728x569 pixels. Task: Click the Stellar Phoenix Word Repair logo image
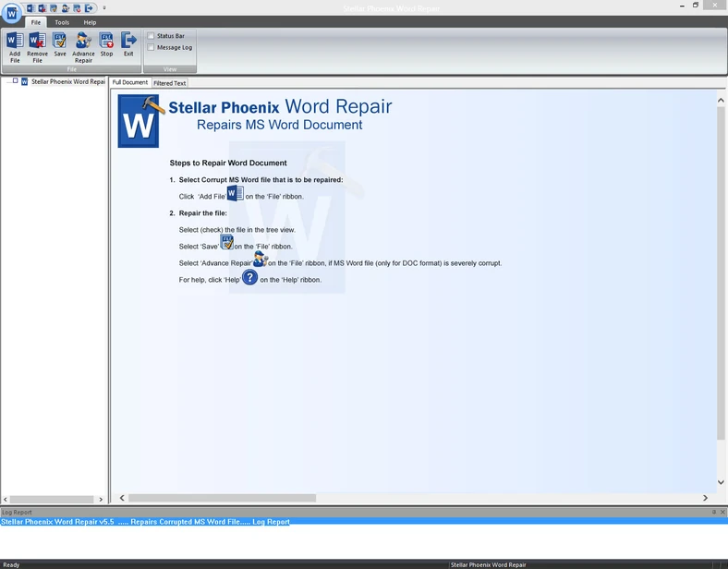pos(141,121)
